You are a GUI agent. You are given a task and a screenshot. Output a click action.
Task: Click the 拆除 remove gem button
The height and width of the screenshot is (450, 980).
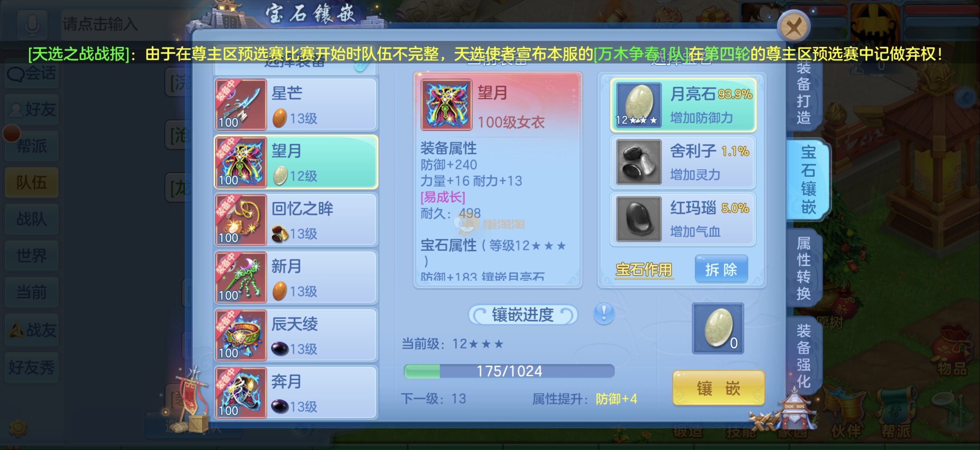[721, 269]
